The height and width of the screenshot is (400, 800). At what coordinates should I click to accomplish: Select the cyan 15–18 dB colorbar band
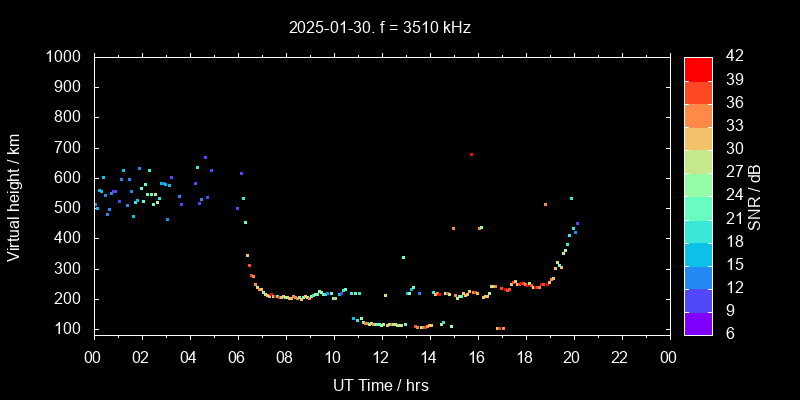point(698,253)
